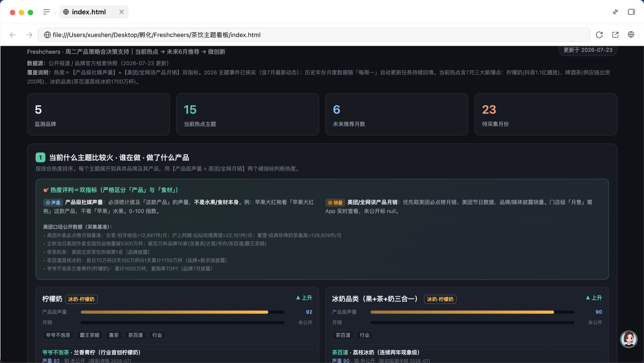Click the site info globe in address bar
The height and width of the screenshot is (363, 644).
[47, 35]
